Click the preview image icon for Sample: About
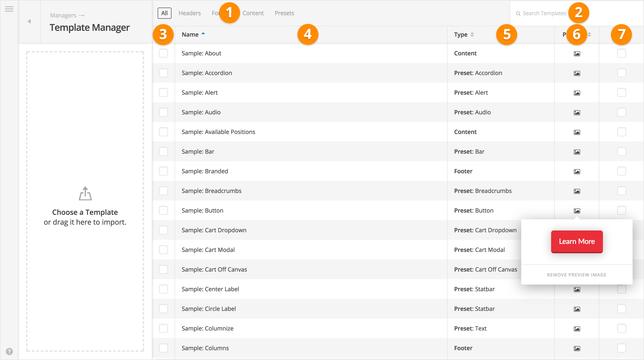Viewport: 644px width, 360px height. pyautogui.click(x=577, y=54)
